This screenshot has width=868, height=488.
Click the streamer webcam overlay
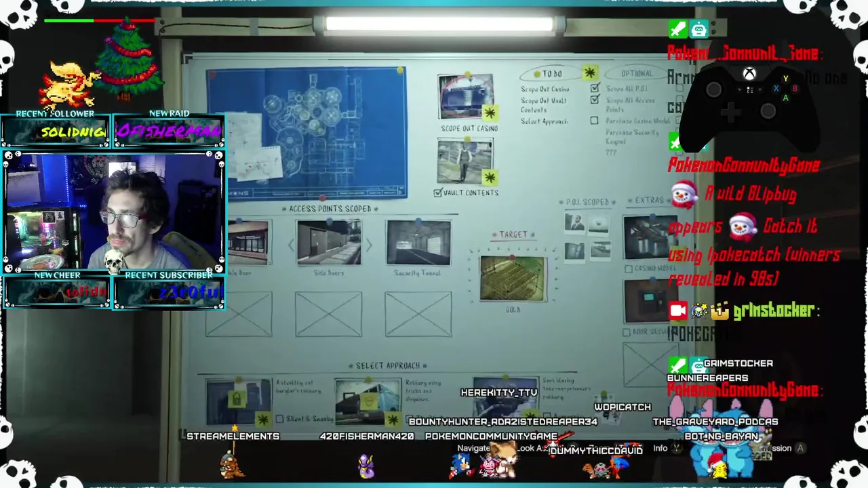click(113, 211)
